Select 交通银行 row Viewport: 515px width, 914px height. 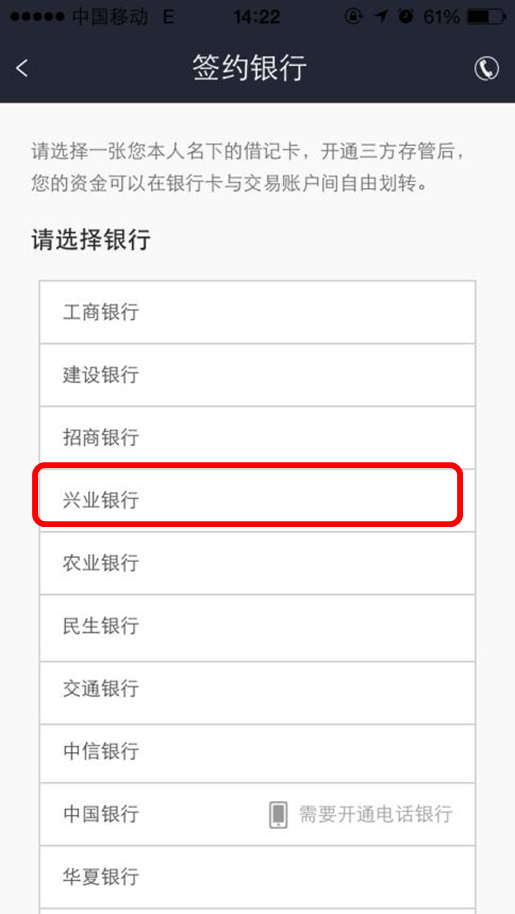pos(258,689)
